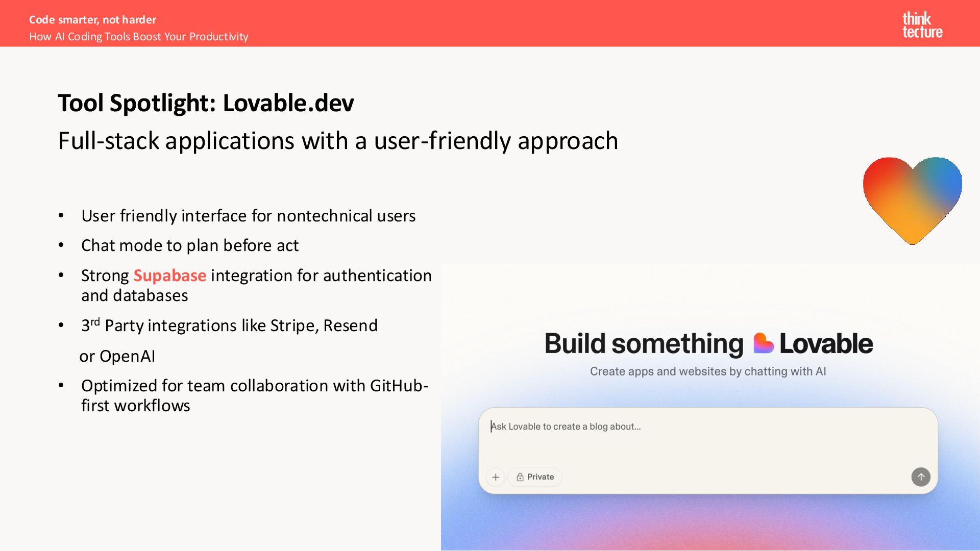
Task: Click the plus attachment icon
Action: pyautogui.click(x=496, y=477)
